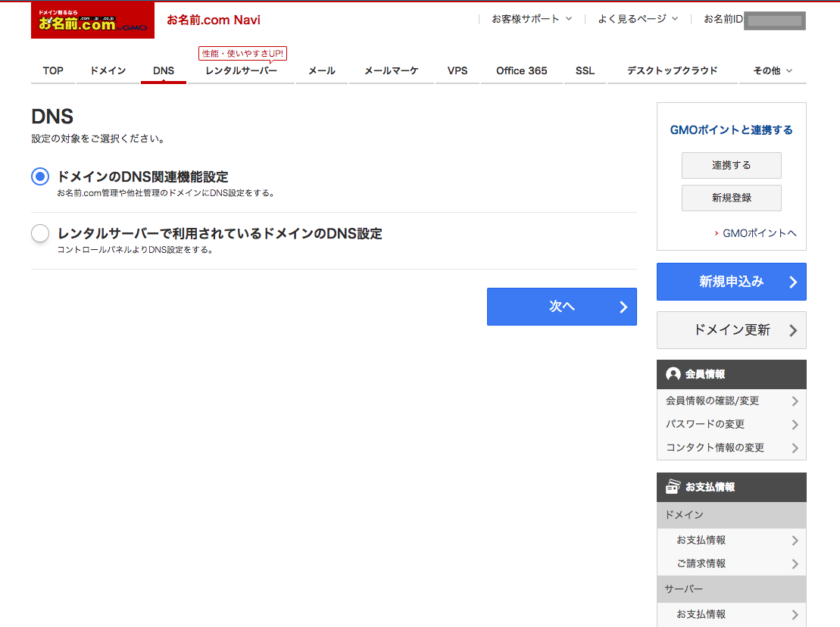Expand the お客様サポート dropdown
Viewport: 840px width, 627px height.
point(532,19)
